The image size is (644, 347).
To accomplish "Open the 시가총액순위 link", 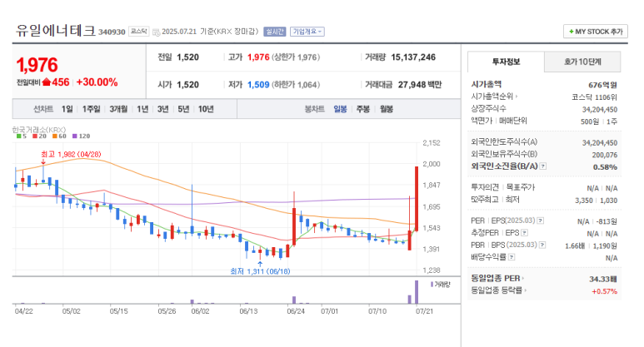I will 494,97.
